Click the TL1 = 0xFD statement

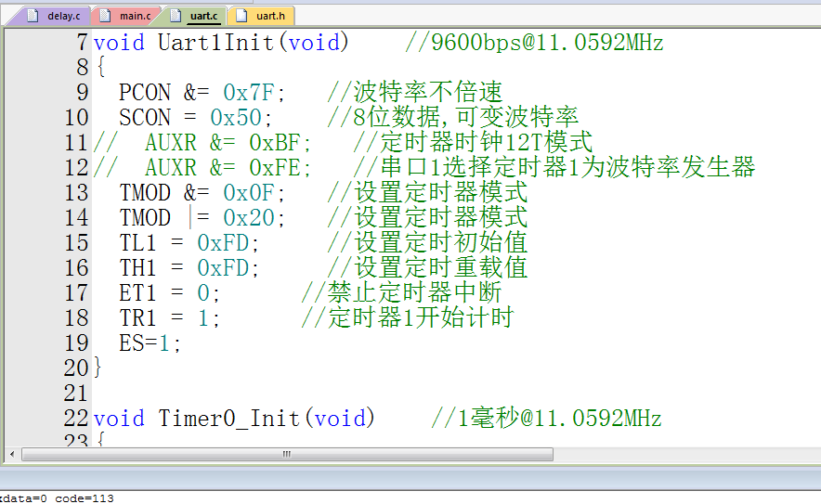coord(189,243)
